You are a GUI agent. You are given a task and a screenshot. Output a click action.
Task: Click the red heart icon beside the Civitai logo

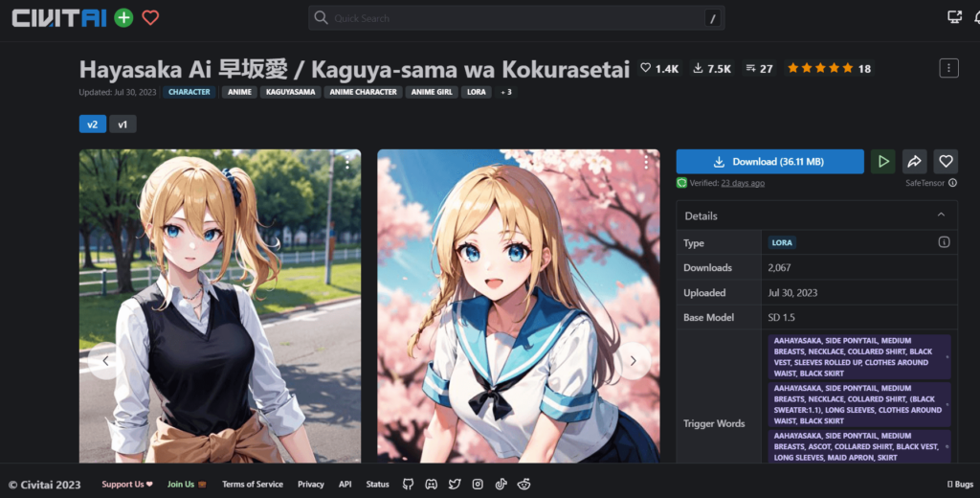[150, 17]
